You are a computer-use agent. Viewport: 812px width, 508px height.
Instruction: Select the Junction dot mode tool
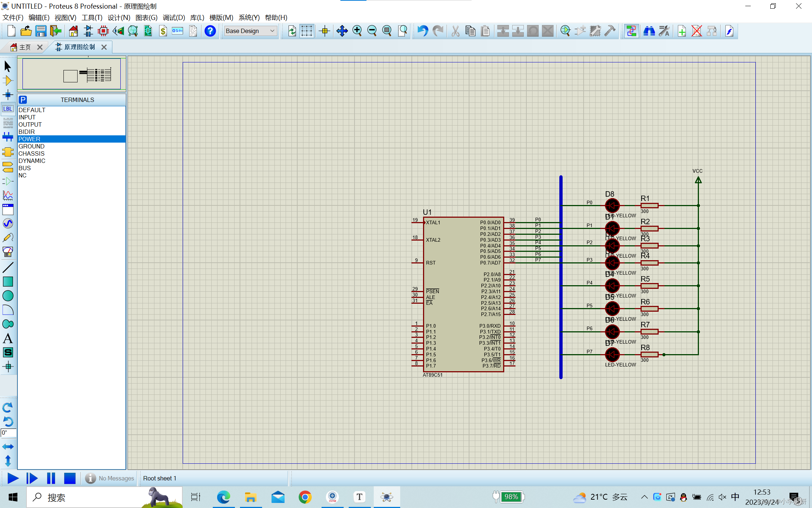(8, 95)
